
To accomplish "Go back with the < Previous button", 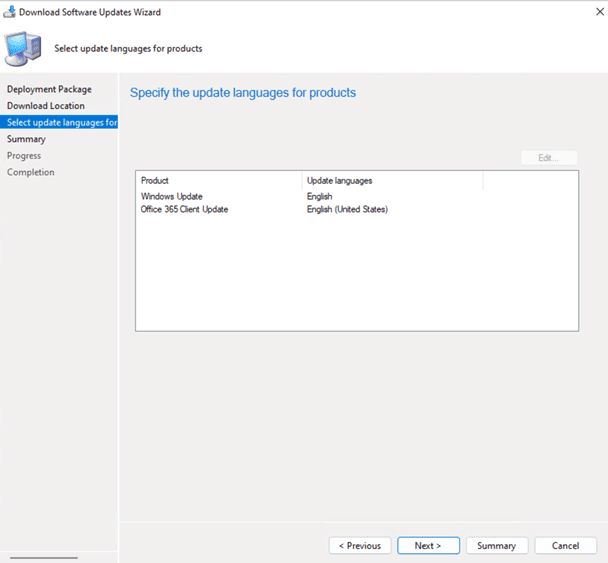I will (x=360, y=545).
